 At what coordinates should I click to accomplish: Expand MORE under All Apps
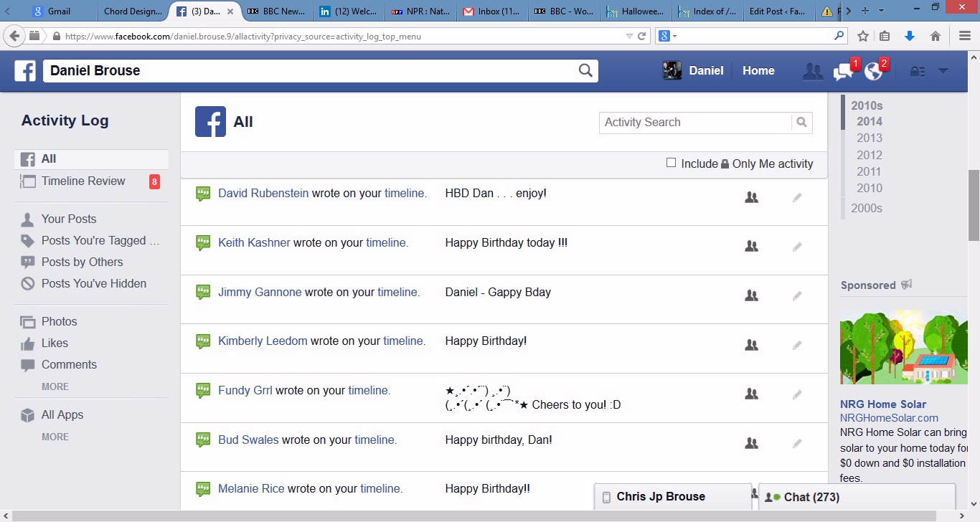coord(55,437)
